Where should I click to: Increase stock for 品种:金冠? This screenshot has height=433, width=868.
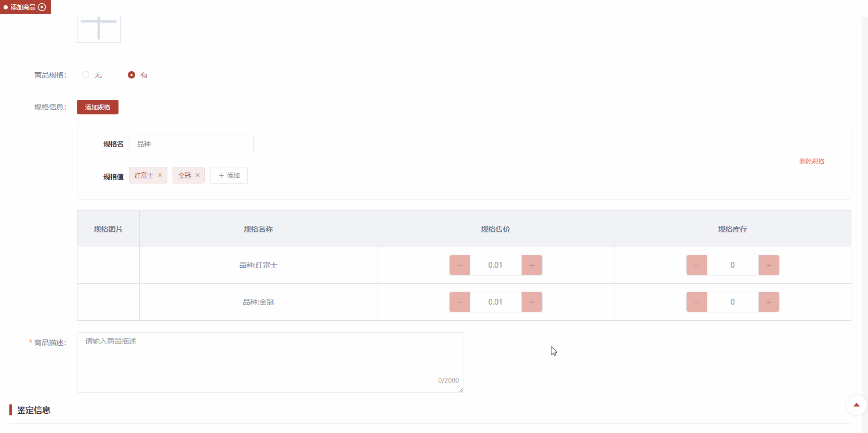pyautogui.click(x=769, y=302)
